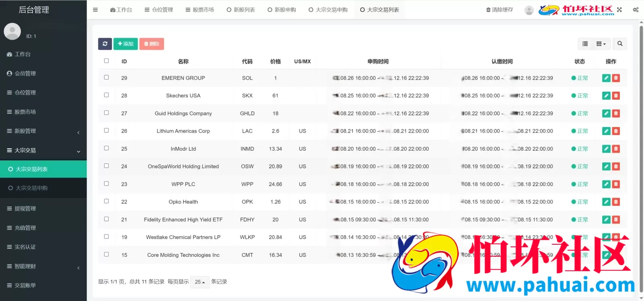Expand the 新股管理 sidebar menu
644x301 pixels.
43,131
